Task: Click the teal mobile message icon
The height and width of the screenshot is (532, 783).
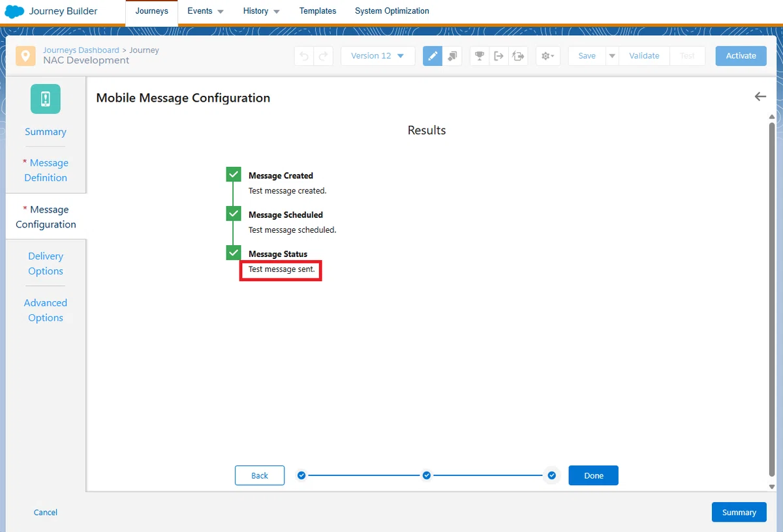Action: [45, 99]
